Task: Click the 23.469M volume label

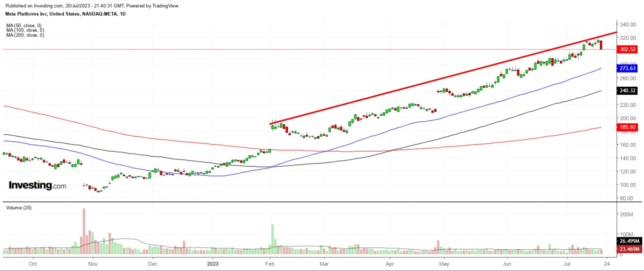Action: 629,249
